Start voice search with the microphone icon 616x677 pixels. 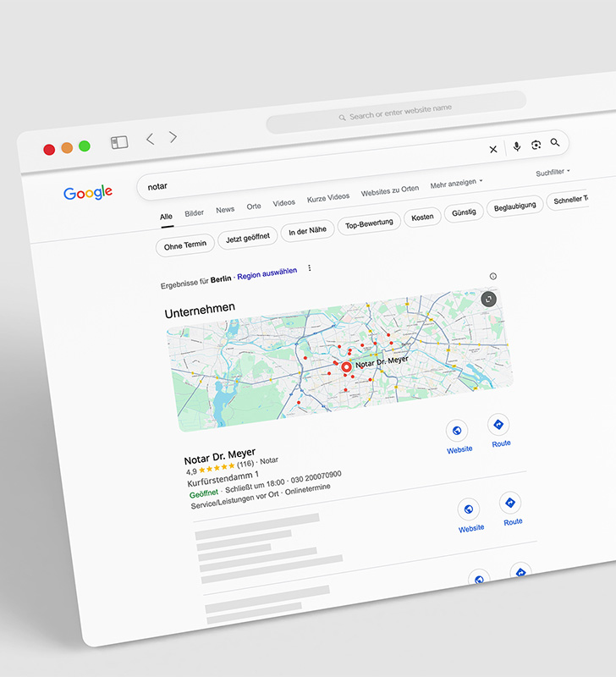coord(516,147)
